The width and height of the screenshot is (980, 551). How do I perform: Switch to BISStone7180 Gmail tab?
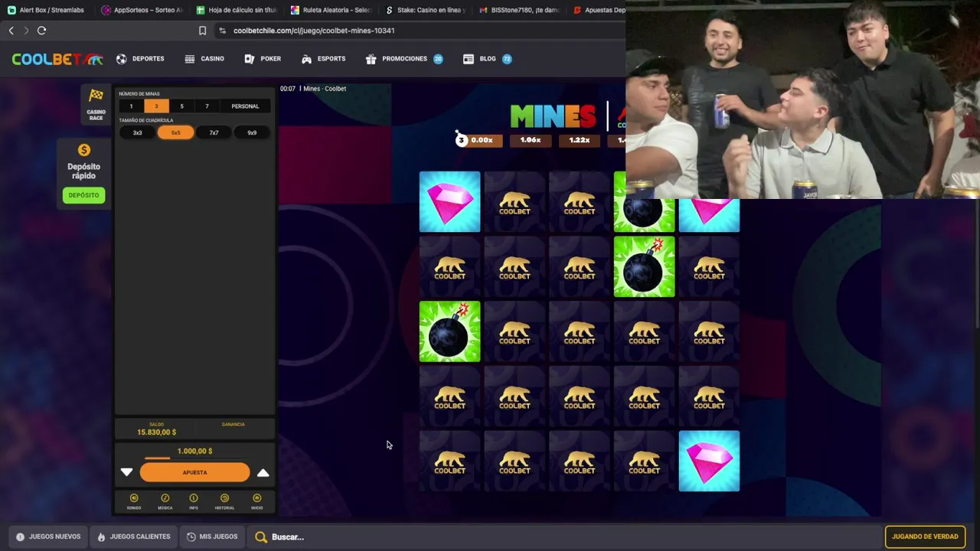point(520,10)
